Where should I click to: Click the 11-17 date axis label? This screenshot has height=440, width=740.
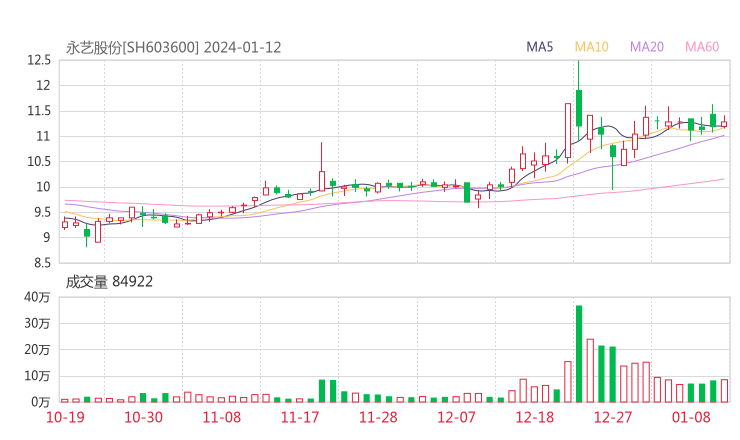pyautogui.click(x=300, y=417)
